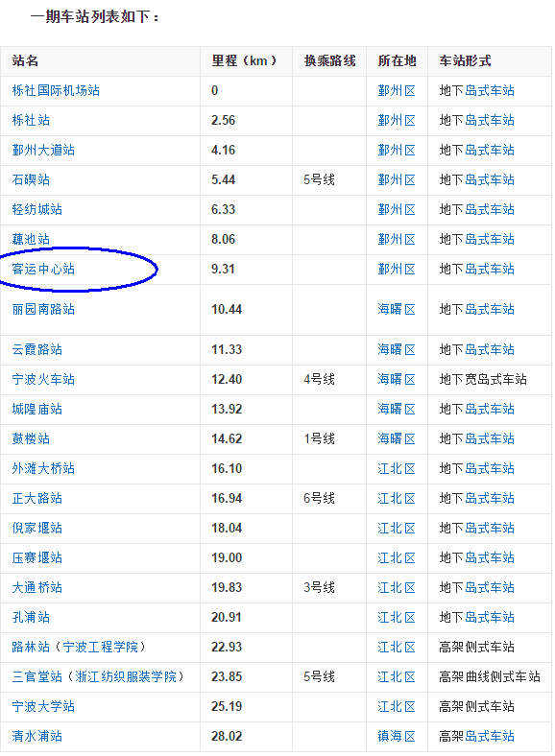
Task: Click the 鄞州大道站 link
Action: [43, 151]
